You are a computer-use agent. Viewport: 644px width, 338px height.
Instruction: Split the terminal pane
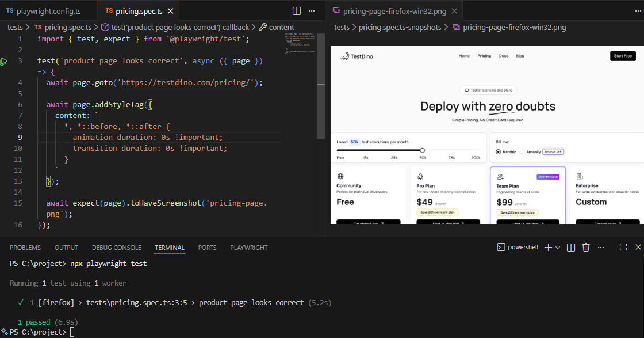(x=570, y=248)
